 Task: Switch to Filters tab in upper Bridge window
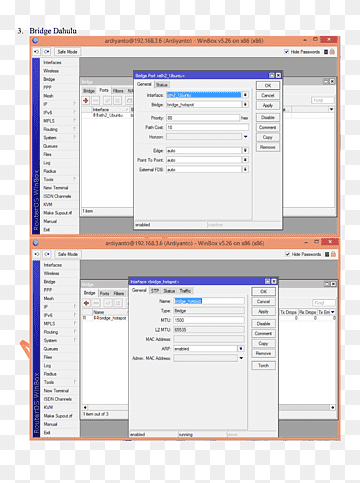118,91
